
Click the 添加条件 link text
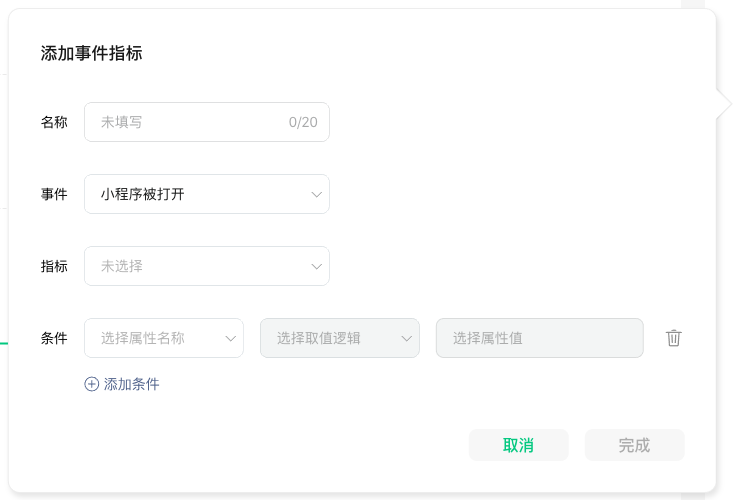pos(132,384)
